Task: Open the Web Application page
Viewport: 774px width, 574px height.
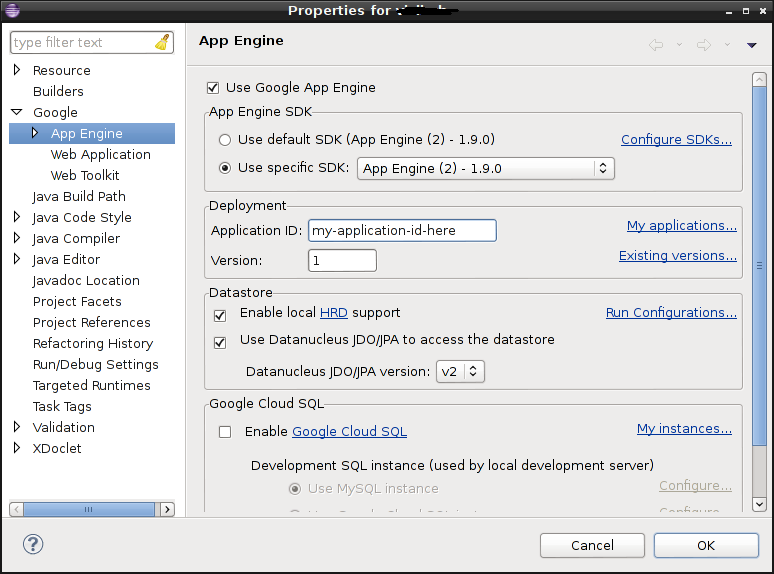Action: point(100,155)
